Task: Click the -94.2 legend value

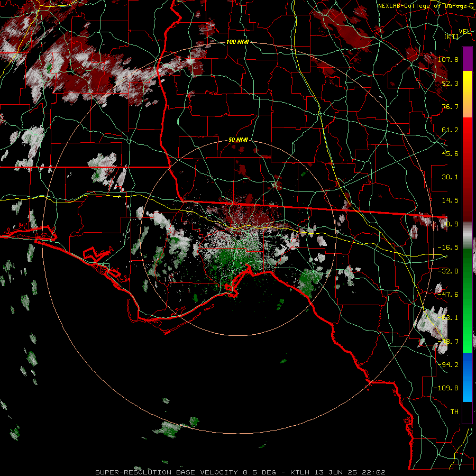Action: pos(448,364)
